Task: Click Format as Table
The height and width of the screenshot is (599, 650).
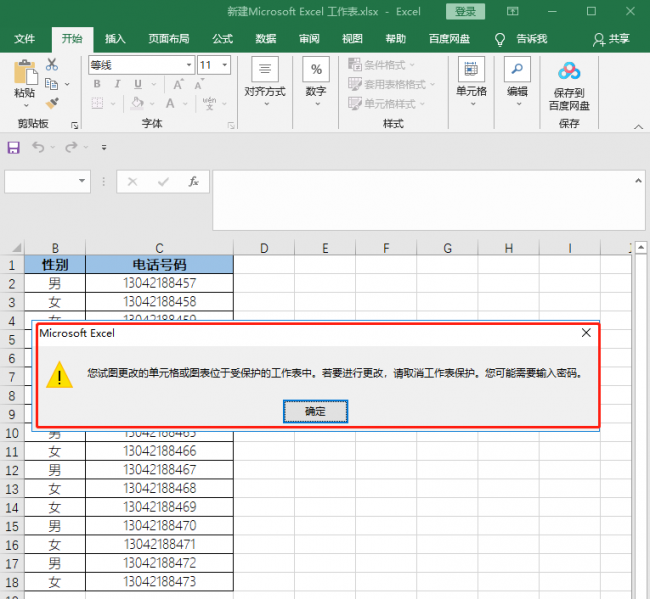Action: pos(391,85)
